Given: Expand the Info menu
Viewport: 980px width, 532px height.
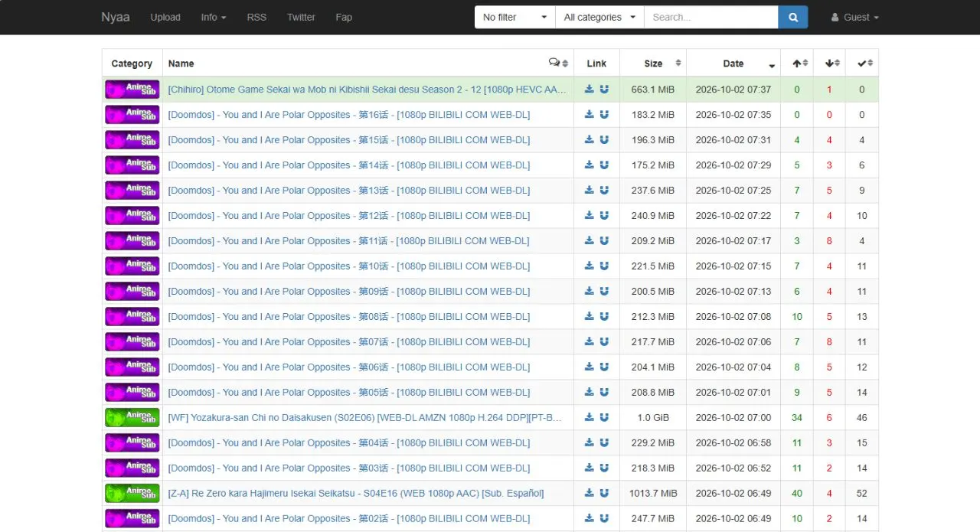Looking at the screenshot, I should click(x=214, y=17).
